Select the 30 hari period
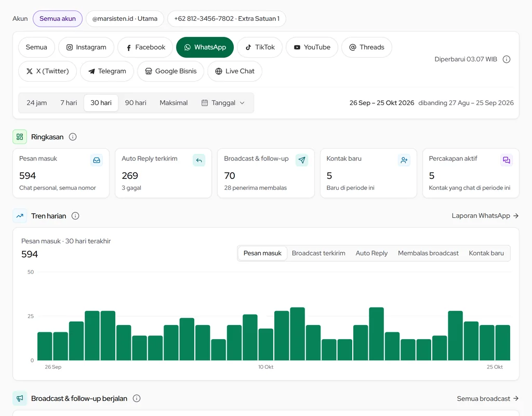The height and width of the screenshot is (416, 532). click(101, 103)
